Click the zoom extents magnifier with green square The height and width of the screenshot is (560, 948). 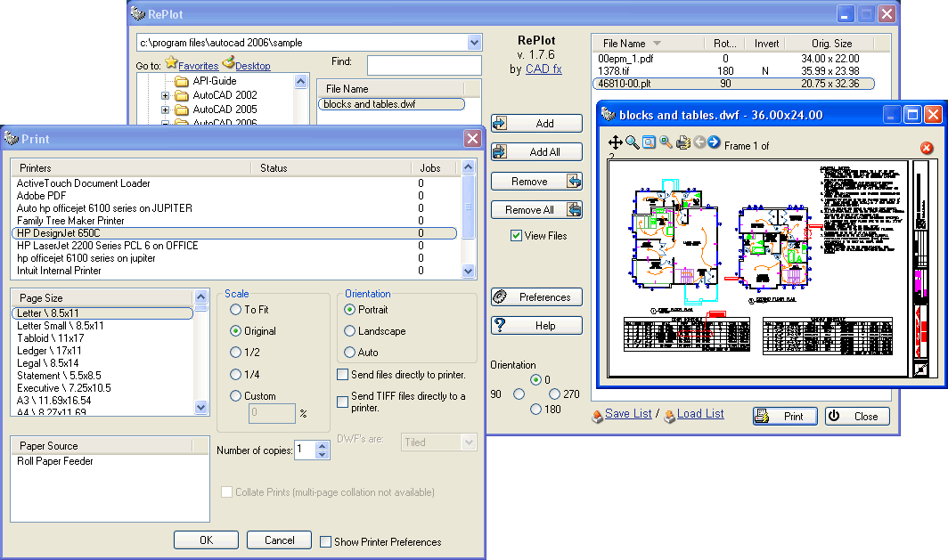[x=666, y=142]
